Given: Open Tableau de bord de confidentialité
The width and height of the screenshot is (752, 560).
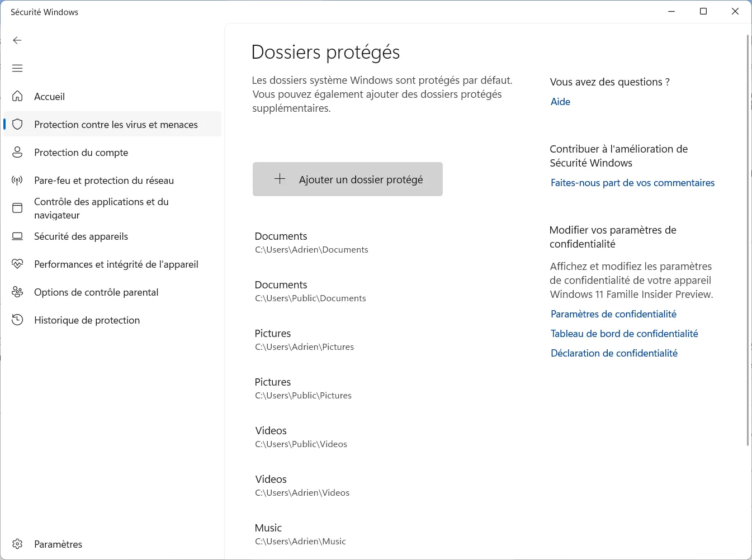Looking at the screenshot, I should tap(624, 333).
